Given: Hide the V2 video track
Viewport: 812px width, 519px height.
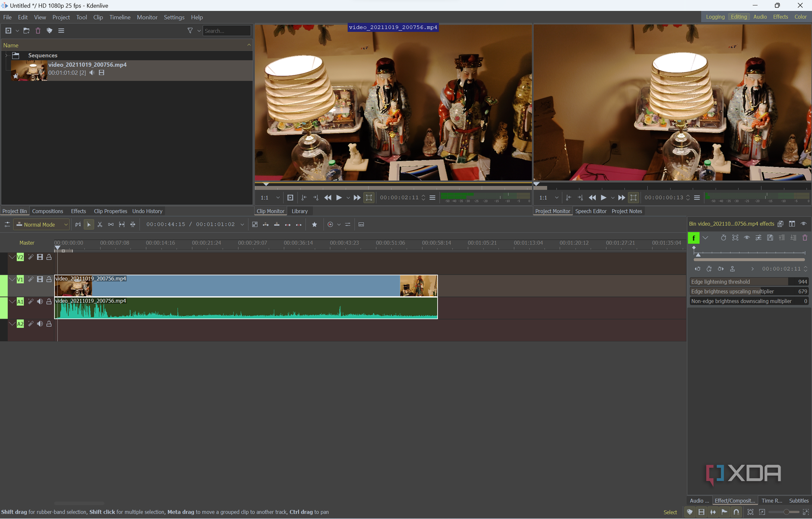Looking at the screenshot, I should 40,257.
